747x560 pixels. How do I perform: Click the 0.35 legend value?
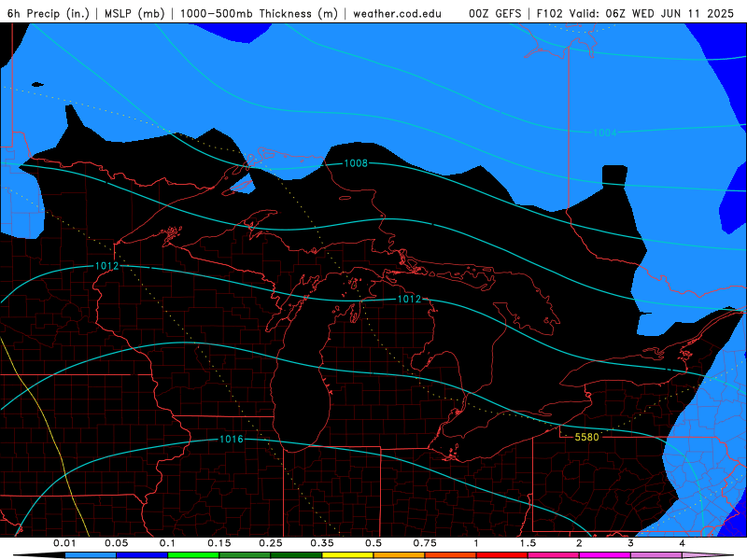(x=322, y=543)
